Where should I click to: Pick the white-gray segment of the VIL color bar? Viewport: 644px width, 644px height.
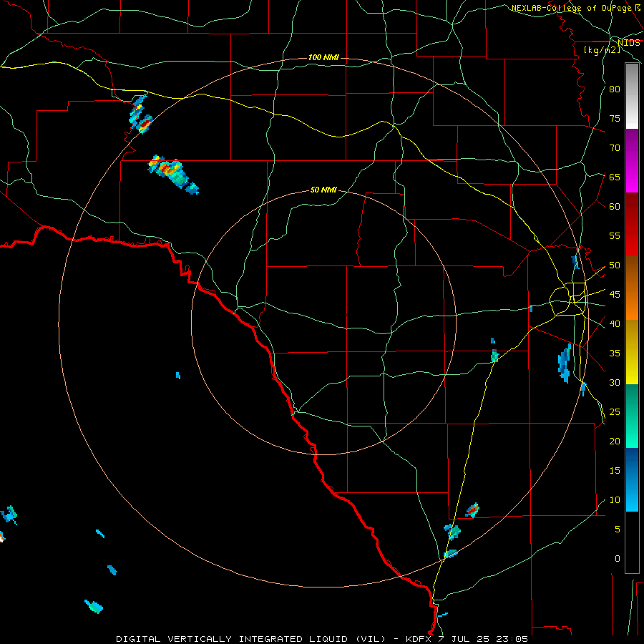[x=632, y=96]
